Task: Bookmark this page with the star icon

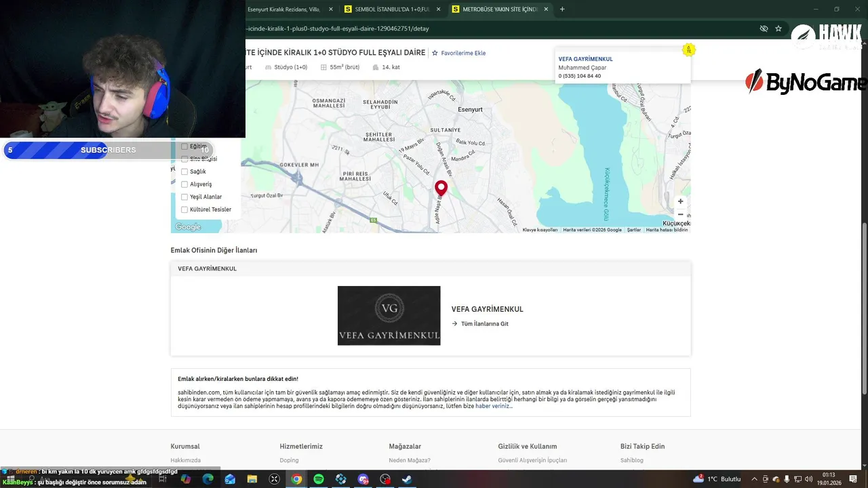Action: pos(778,28)
